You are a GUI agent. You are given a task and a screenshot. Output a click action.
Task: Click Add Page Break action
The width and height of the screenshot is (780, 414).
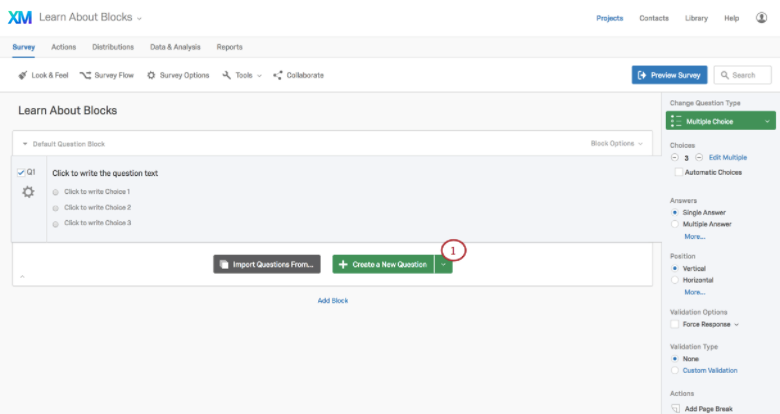(708, 409)
